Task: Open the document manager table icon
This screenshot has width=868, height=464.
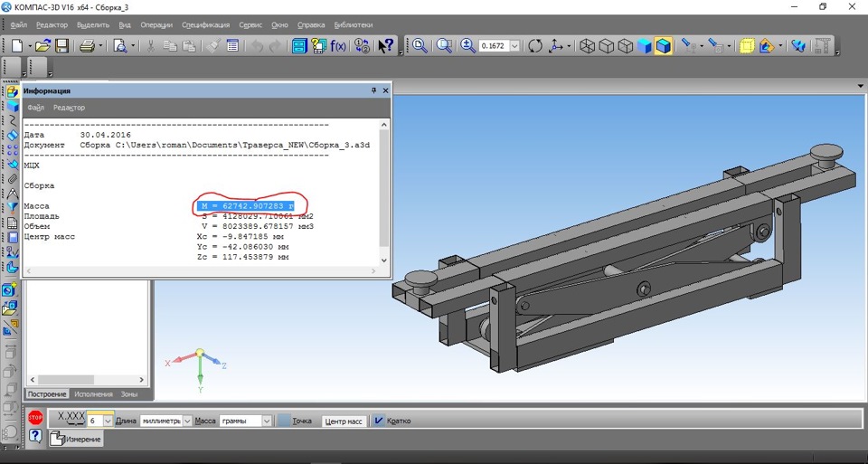Action: click(232, 45)
